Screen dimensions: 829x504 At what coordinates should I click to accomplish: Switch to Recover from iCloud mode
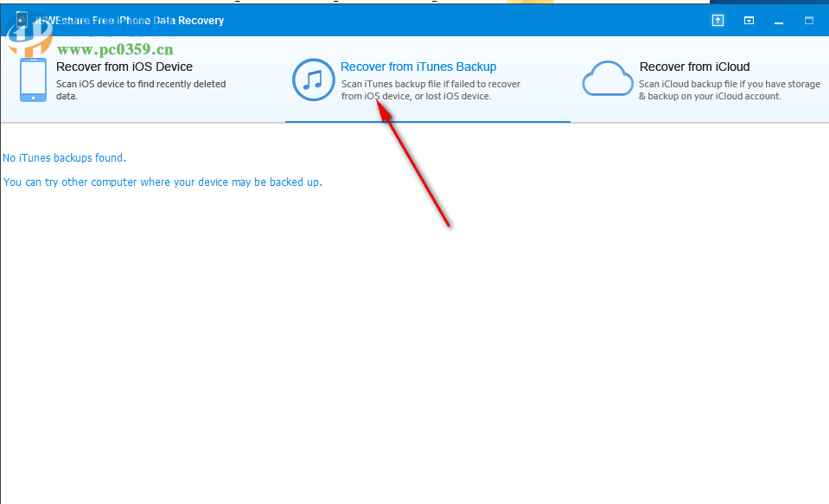tap(693, 67)
